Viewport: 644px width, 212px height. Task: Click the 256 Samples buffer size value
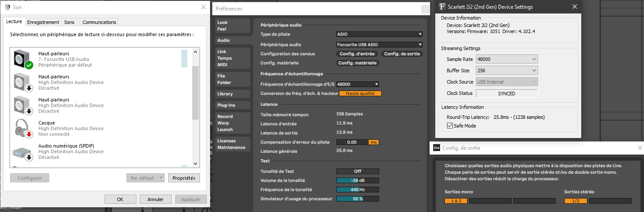click(349, 114)
